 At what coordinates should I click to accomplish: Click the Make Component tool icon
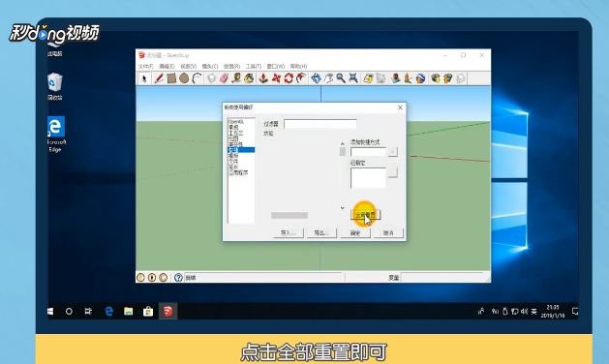pos(211,78)
